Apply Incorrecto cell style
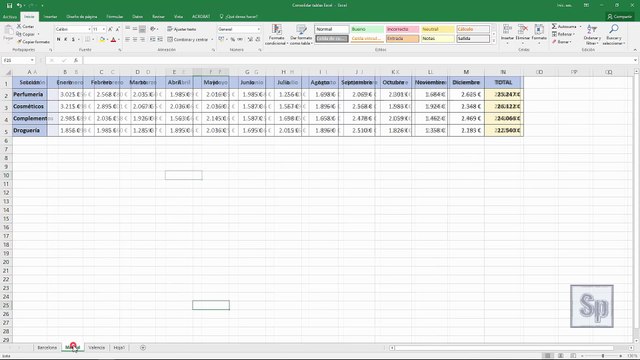Screen dimensions: 640x360 click(402, 29)
